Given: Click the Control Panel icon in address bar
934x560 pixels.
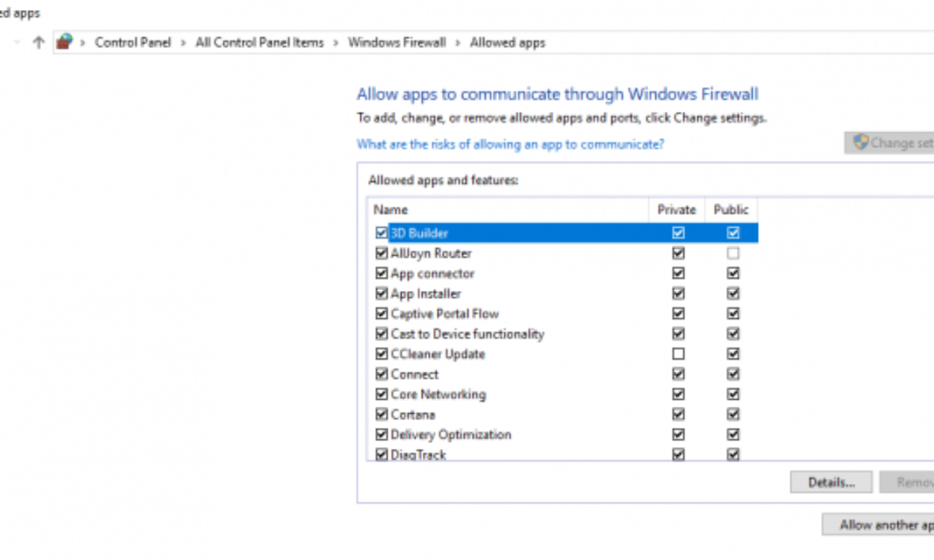Looking at the screenshot, I should click(65, 42).
